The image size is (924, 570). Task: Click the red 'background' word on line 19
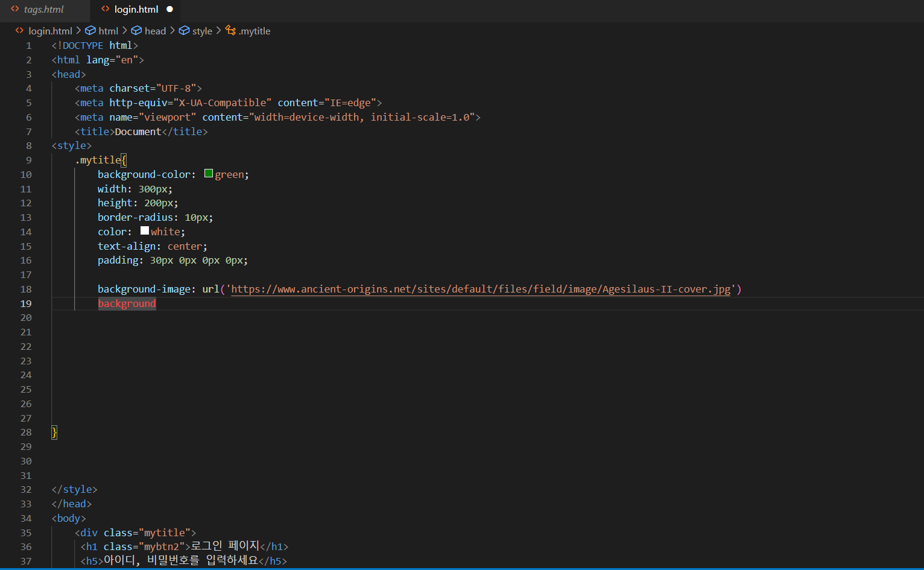(x=127, y=303)
